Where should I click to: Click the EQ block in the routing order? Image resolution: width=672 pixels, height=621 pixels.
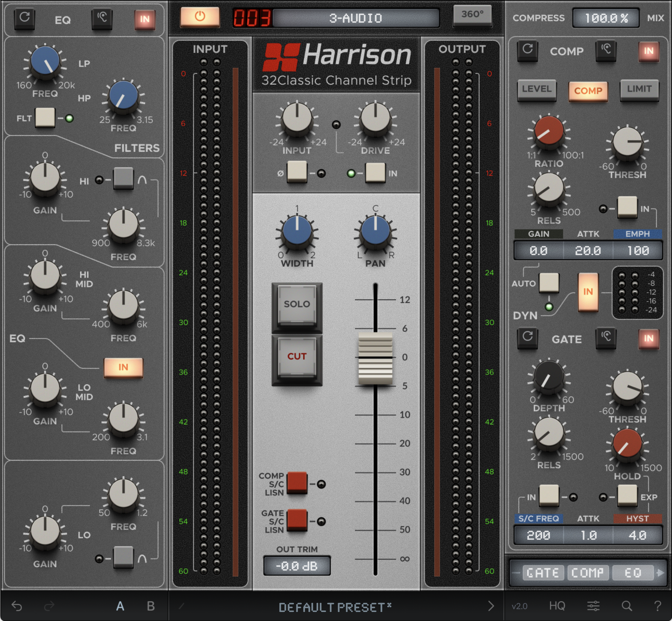[633, 572]
